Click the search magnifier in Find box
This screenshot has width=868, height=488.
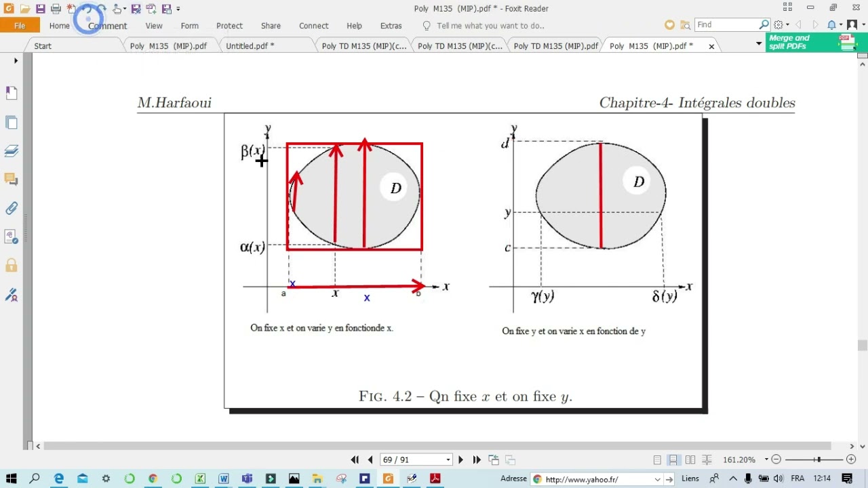point(764,25)
